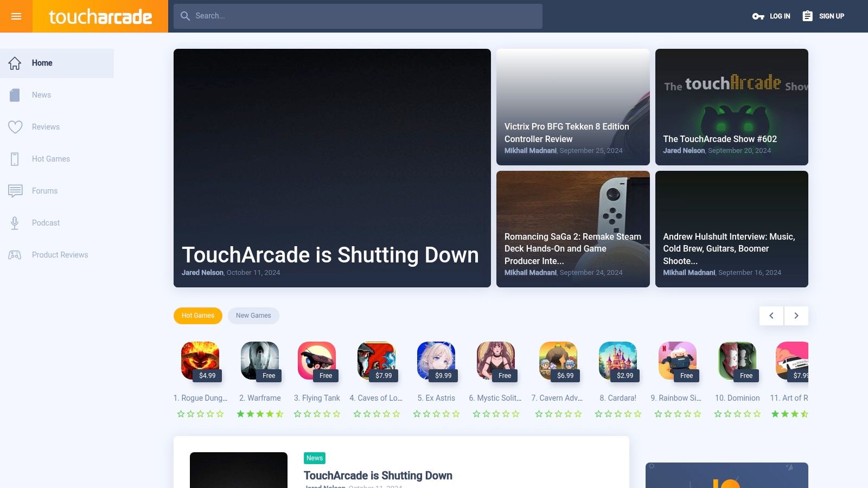
Task: Switch to the Hot Games tab
Action: (x=198, y=316)
